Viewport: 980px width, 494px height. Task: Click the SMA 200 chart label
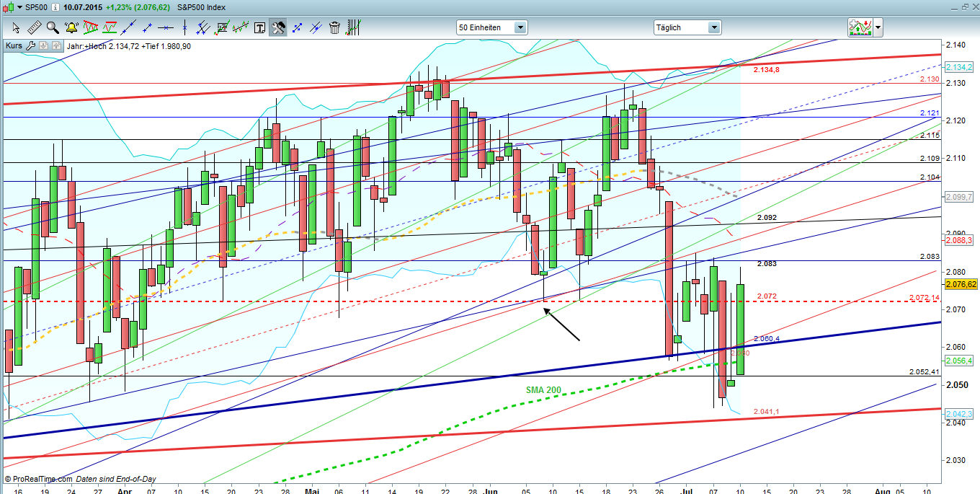[542, 389]
